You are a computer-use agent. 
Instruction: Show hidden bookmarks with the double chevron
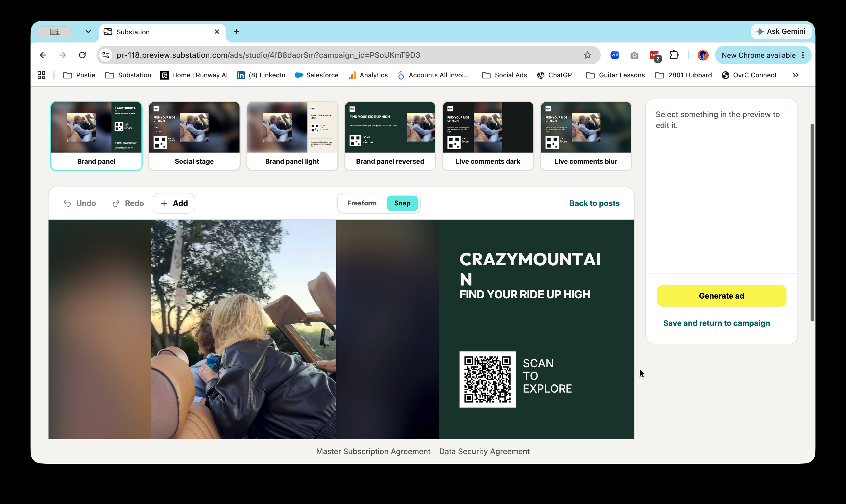coord(796,75)
